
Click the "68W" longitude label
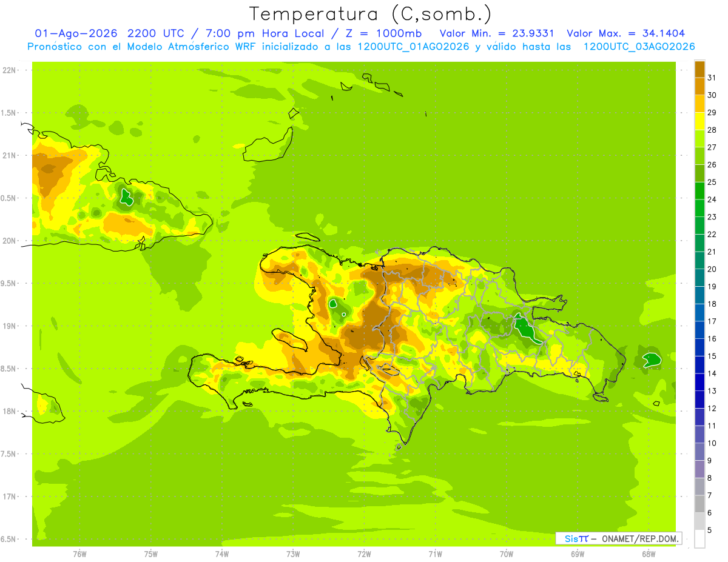pyautogui.click(x=649, y=554)
